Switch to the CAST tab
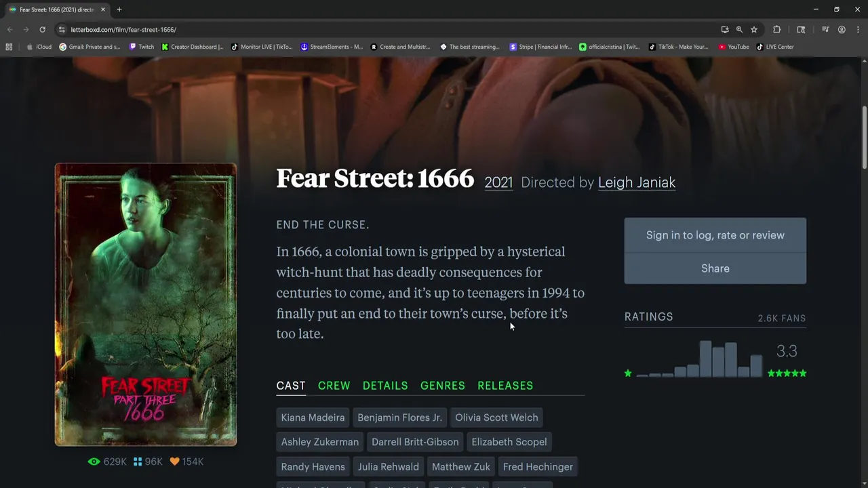This screenshot has width=868, height=488. click(291, 386)
